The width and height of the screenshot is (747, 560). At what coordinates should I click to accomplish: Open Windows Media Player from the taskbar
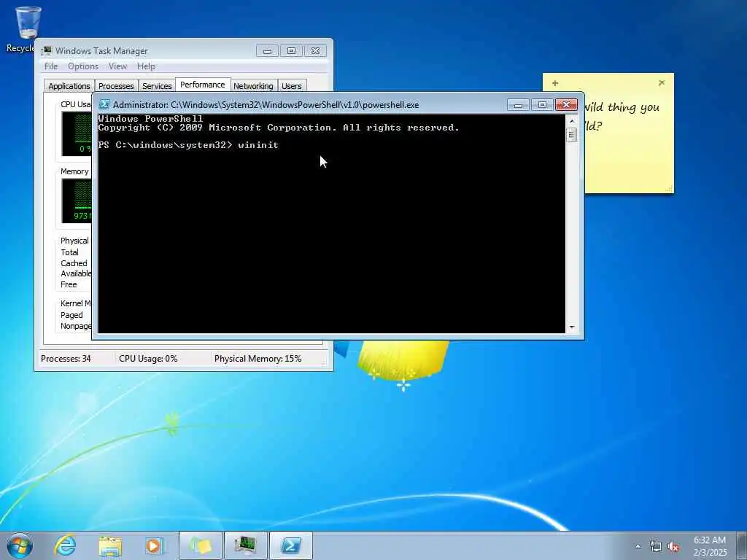pos(155,545)
